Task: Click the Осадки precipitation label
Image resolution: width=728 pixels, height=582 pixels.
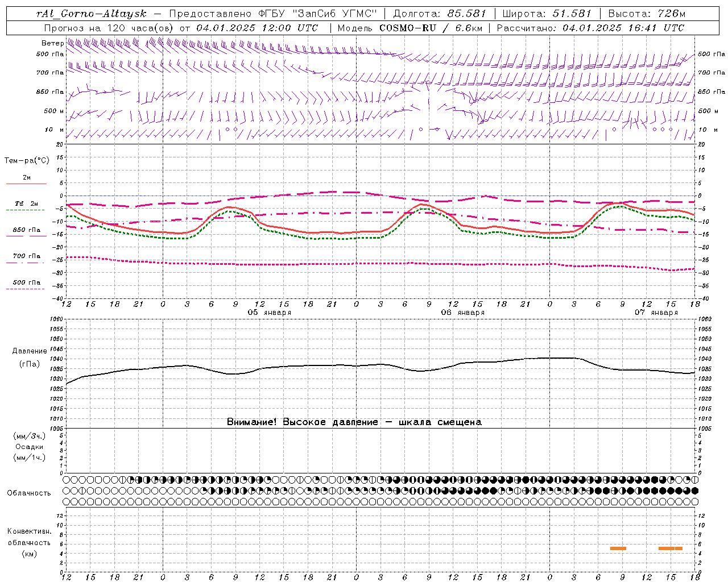Action: (x=30, y=447)
